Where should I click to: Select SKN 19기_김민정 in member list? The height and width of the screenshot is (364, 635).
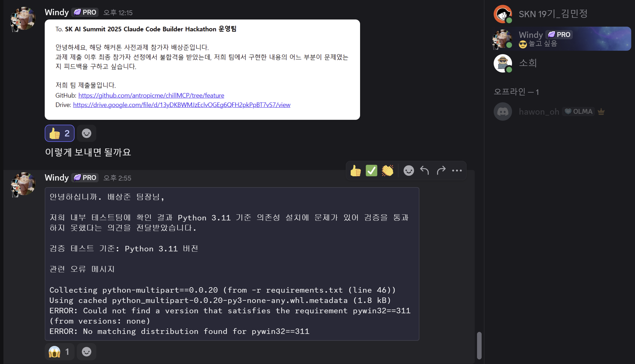553,14
